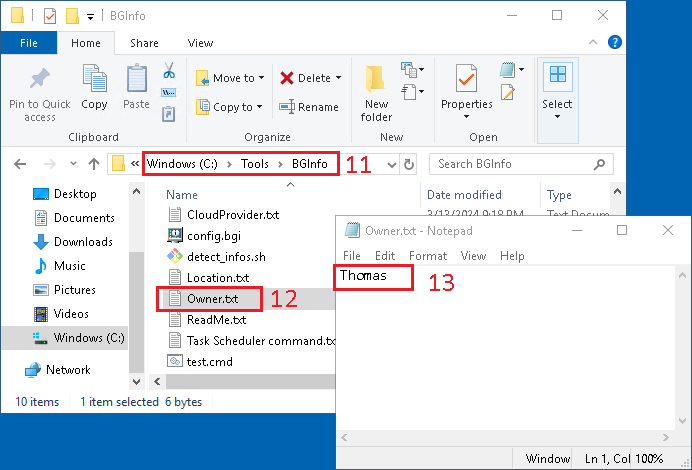Click the Paste shortcut icon

point(169,114)
